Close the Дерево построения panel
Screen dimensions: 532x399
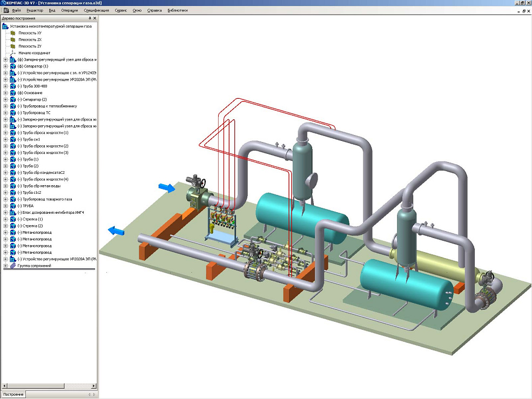[x=95, y=18]
